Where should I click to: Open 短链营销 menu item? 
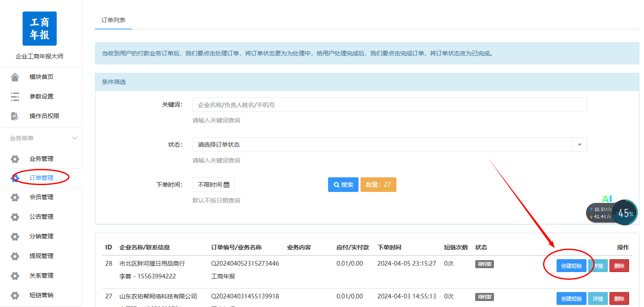pyautogui.click(x=41, y=295)
